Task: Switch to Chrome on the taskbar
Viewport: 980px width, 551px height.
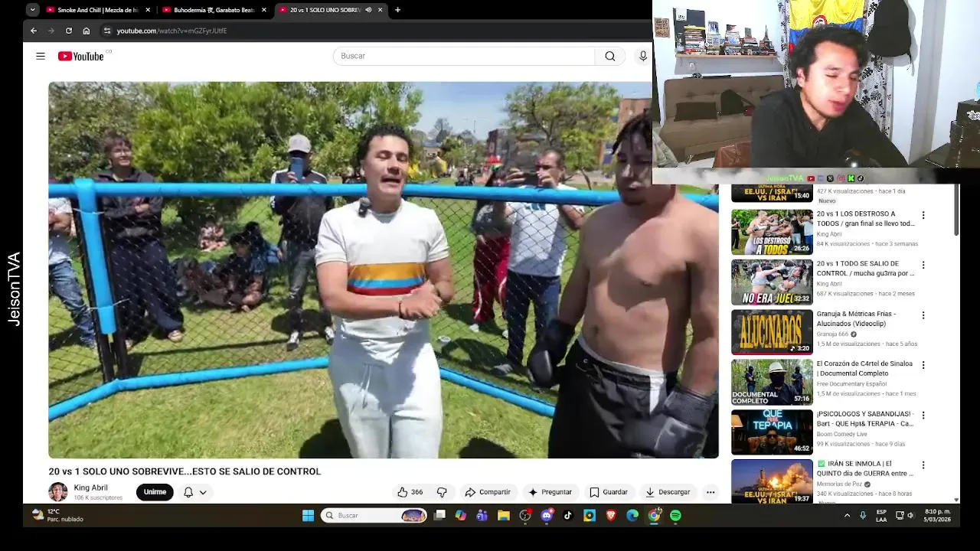Action: (654, 516)
